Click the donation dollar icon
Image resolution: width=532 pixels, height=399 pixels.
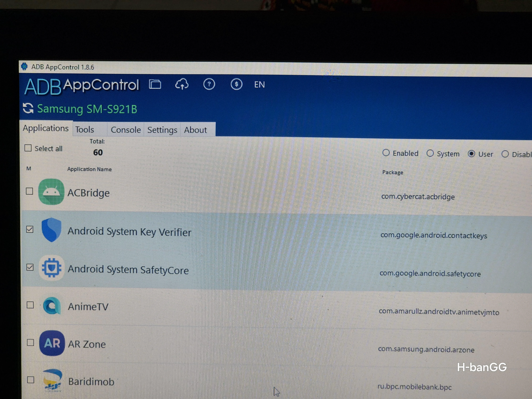[x=236, y=84]
